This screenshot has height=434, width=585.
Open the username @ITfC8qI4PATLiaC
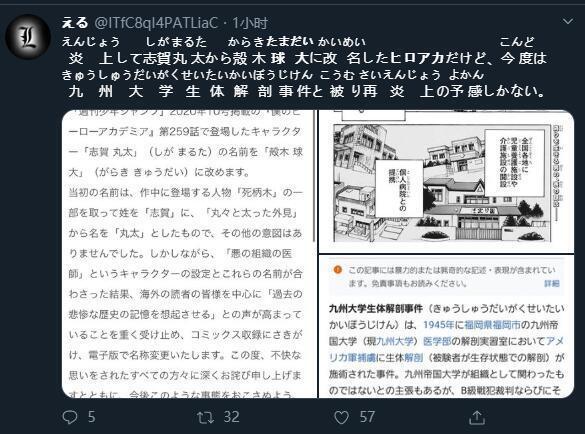[x=156, y=23]
